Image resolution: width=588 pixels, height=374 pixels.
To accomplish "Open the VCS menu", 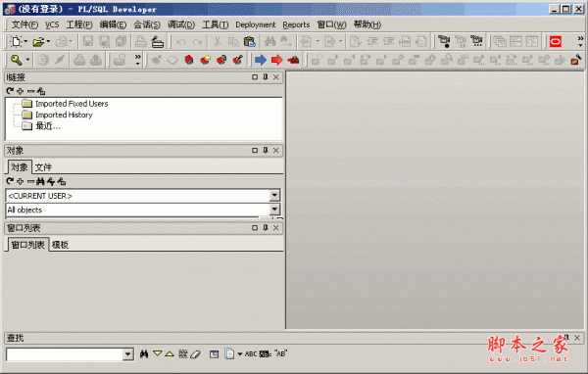I will coord(52,24).
